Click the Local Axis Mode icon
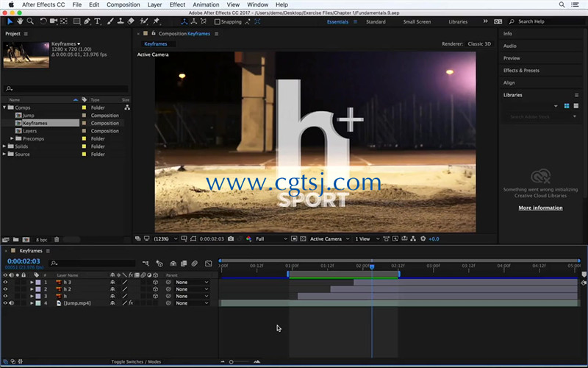The width and height of the screenshot is (588, 368). point(184,22)
